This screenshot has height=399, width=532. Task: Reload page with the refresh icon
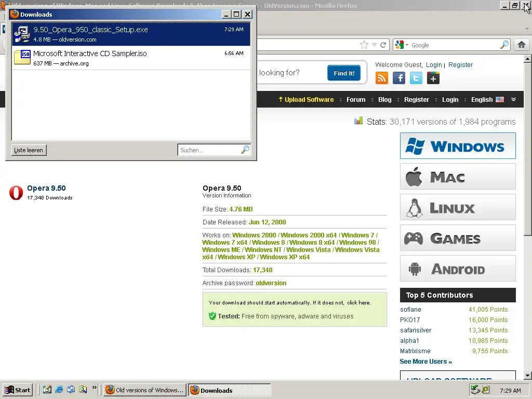tap(383, 45)
